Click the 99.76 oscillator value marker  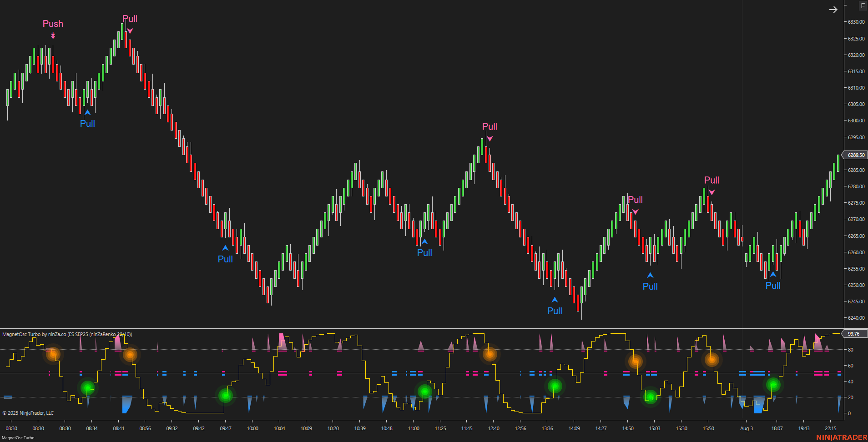[x=853, y=333]
